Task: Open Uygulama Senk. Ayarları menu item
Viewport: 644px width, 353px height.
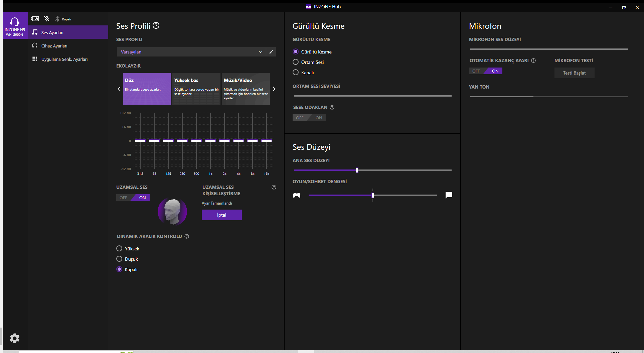Action: 68,59
